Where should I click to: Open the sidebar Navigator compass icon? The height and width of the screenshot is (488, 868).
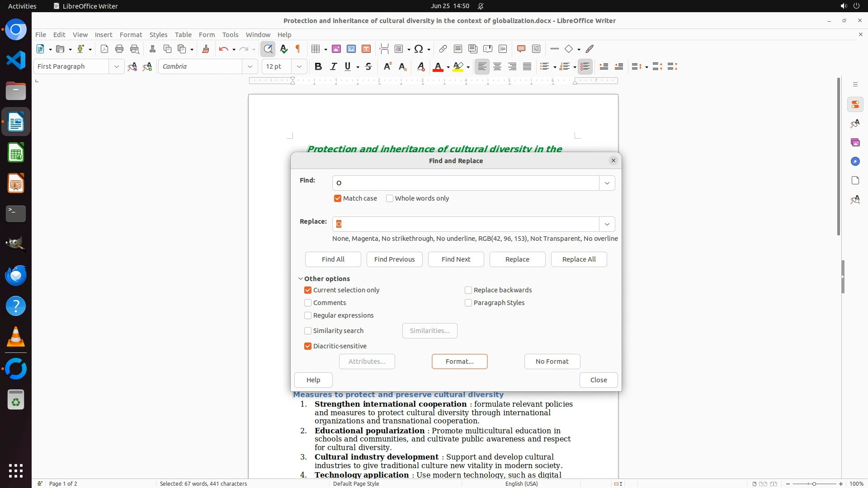pyautogui.click(x=855, y=162)
